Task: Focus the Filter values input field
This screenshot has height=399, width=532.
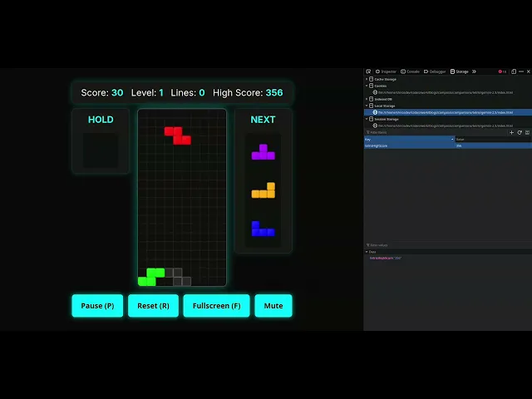Action: pos(448,245)
